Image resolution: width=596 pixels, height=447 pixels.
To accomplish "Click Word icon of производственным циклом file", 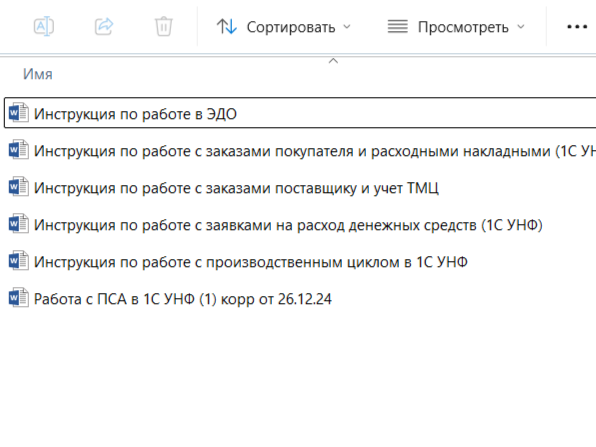I will (19, 261).
